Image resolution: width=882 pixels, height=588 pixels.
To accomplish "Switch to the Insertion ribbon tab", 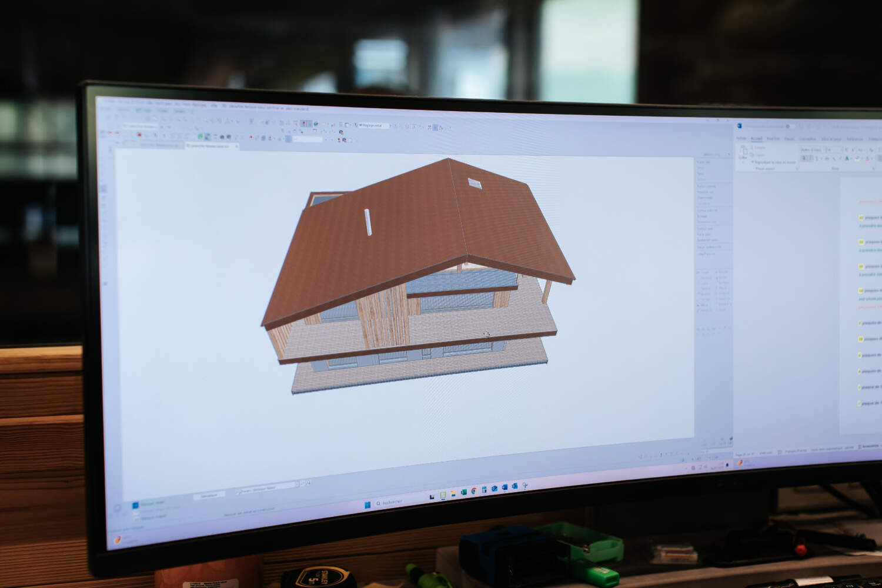I will click(x=773, y=139).
